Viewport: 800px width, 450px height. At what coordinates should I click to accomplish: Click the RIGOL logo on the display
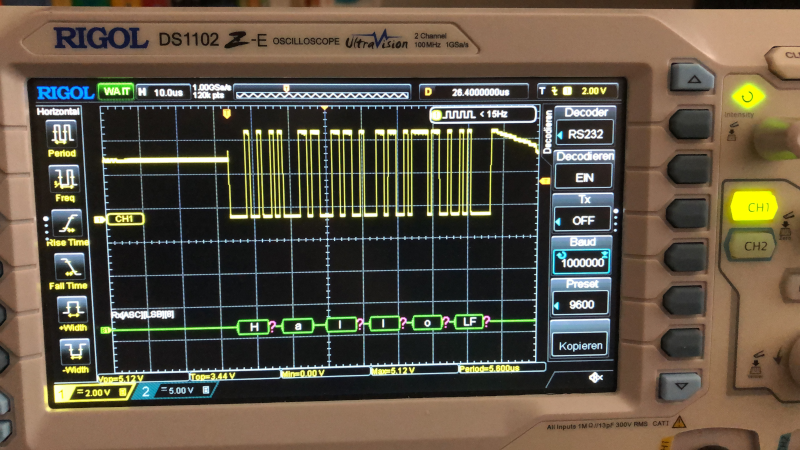(x=65, y=93)
